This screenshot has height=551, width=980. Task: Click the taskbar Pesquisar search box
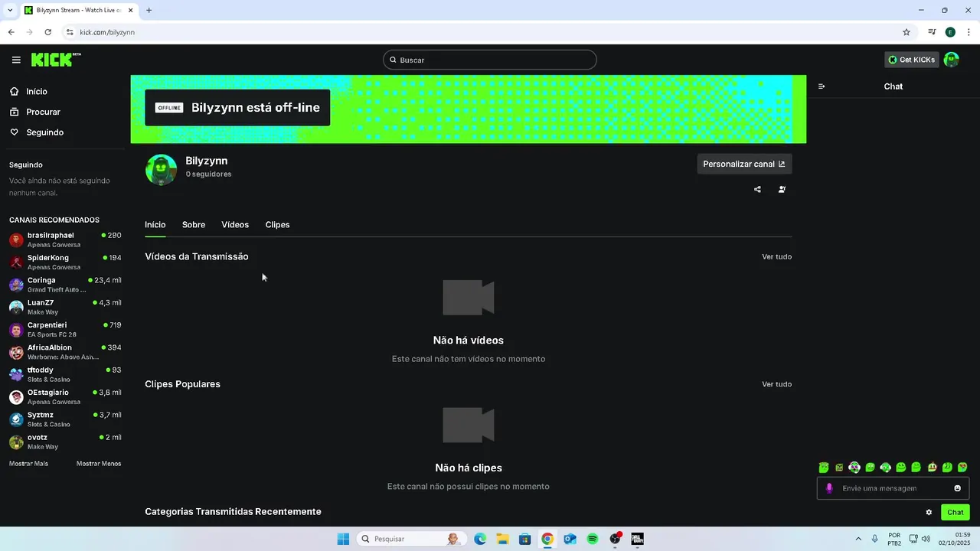(x=412, y=539)
